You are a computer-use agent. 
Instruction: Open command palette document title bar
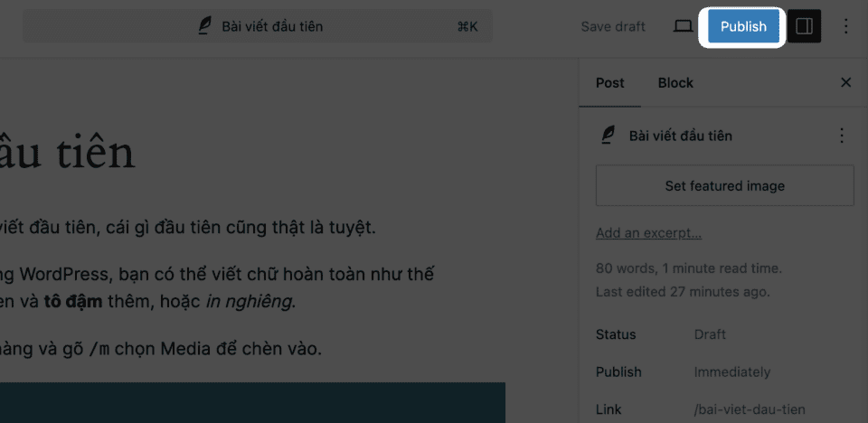tap(258, 26)
